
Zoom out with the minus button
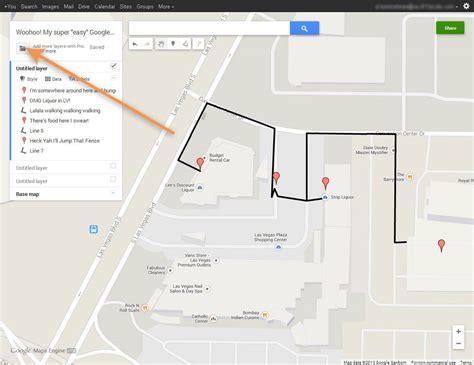tap(458, 343)
